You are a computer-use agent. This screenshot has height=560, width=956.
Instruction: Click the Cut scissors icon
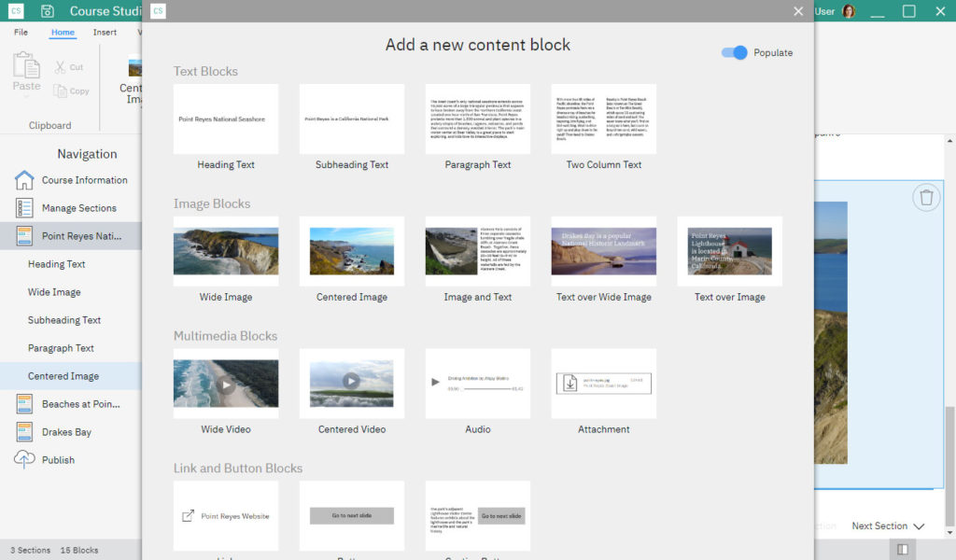point(61,67)
